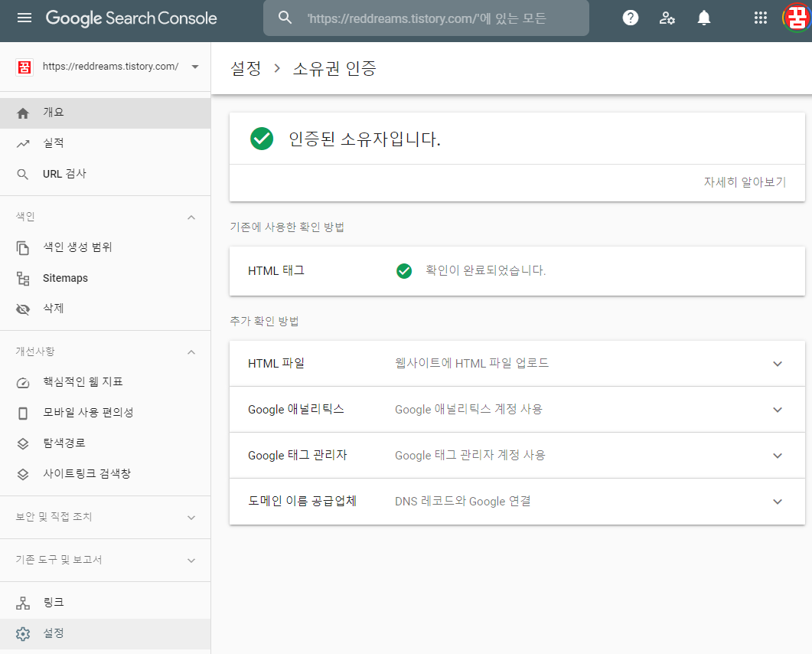This screenshot has width=812, height=654.
Task: Collapse the 색인 section
Action: pyautogui.click(x=191, y=217)
